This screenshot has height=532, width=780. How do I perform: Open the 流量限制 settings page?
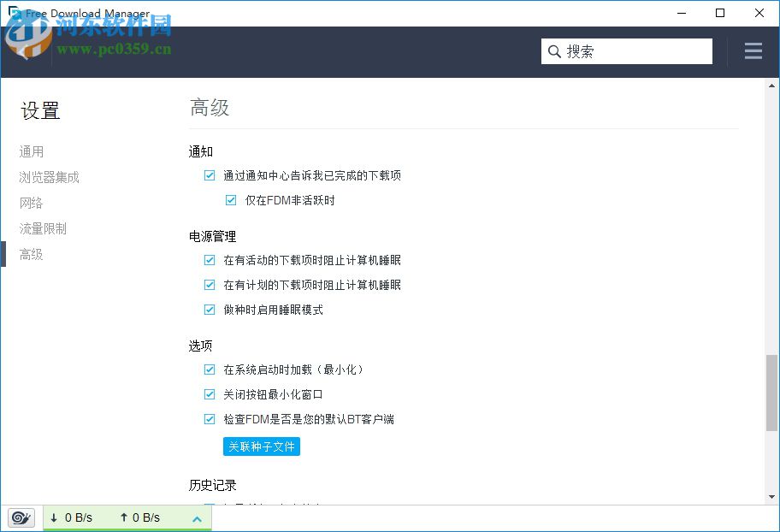click(43, 228)
